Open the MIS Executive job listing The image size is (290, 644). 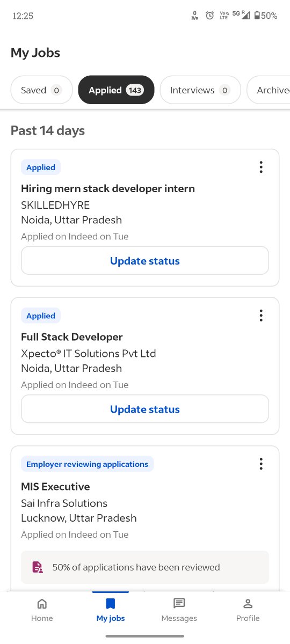(x=55, y=487)
